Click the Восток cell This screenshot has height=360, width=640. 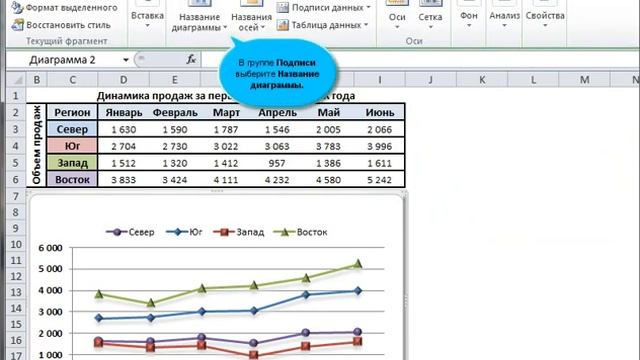72,180
